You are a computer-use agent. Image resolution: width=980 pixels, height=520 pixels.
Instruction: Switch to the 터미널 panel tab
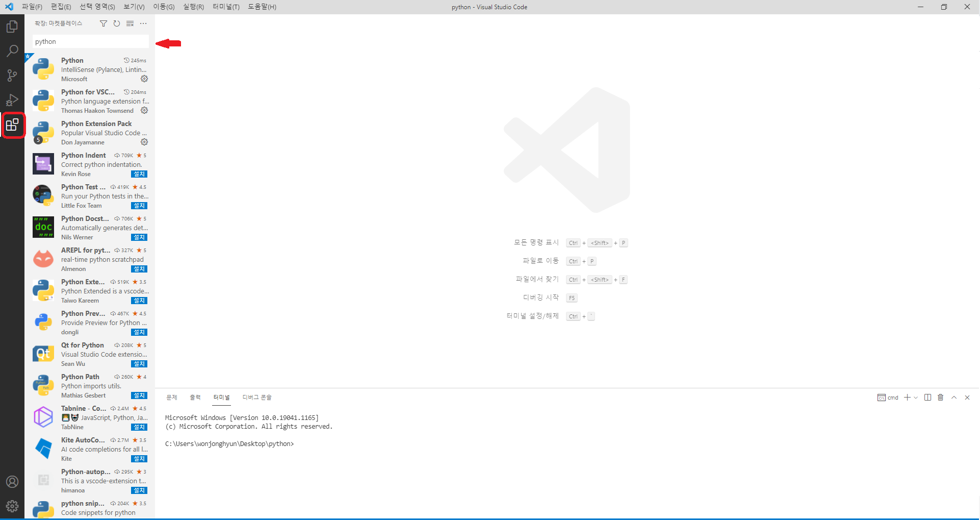click(222, 398)
